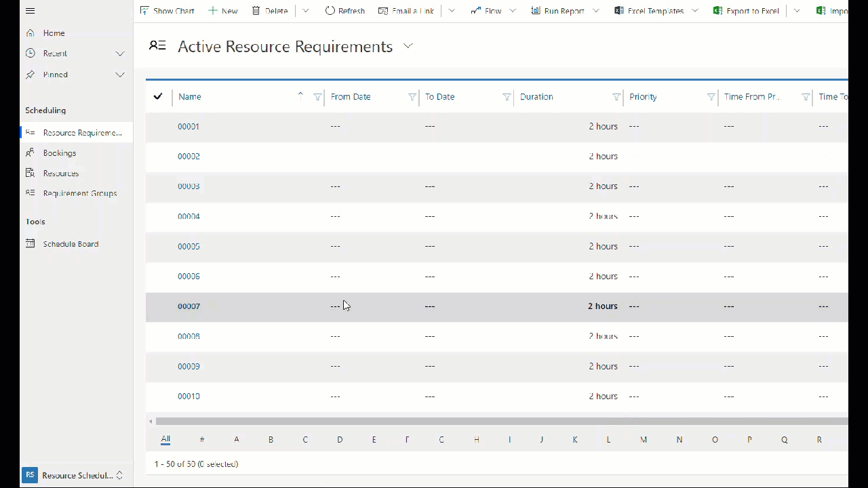Select the Email a Link icon
Image resolution: width=868 pixels, height=488 pixels.
pyautogui.click(x=383, y=10)
